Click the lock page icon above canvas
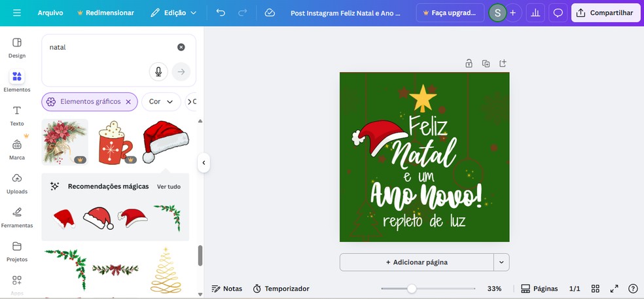 click(x=469, y=63)
